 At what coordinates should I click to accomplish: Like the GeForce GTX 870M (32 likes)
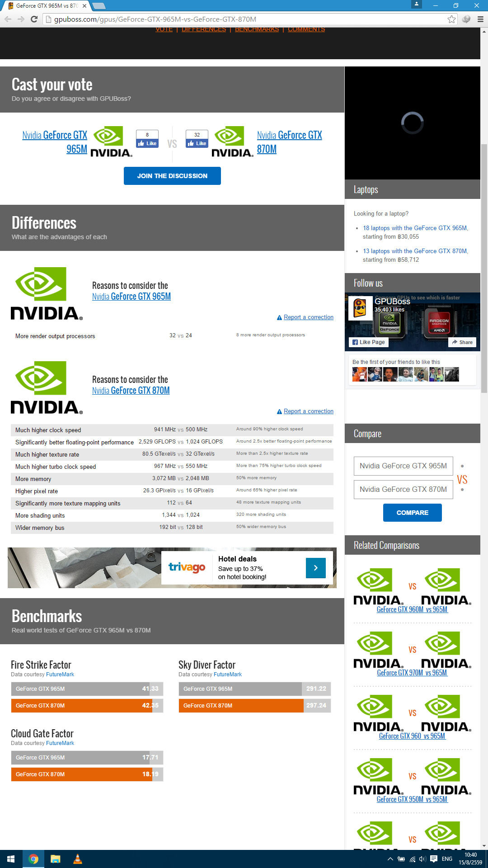(197, 143)
